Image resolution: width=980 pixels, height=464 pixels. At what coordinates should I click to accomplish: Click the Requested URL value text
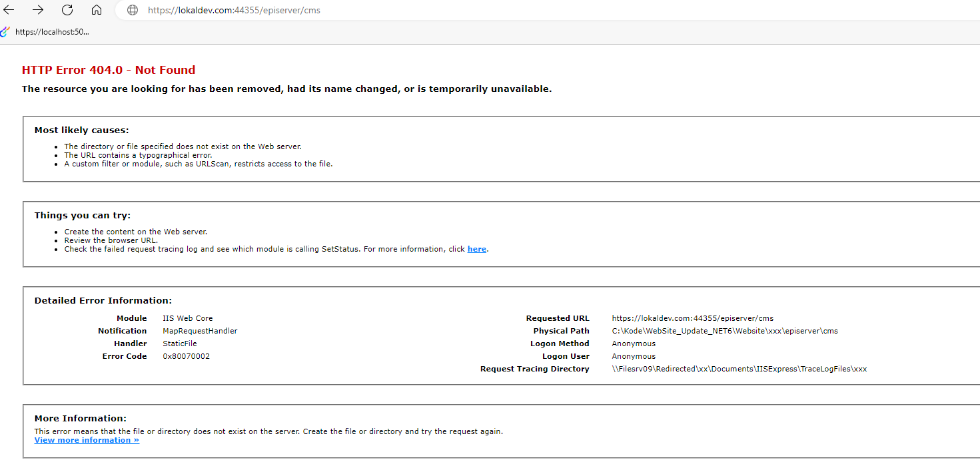[x=692, y=318]
